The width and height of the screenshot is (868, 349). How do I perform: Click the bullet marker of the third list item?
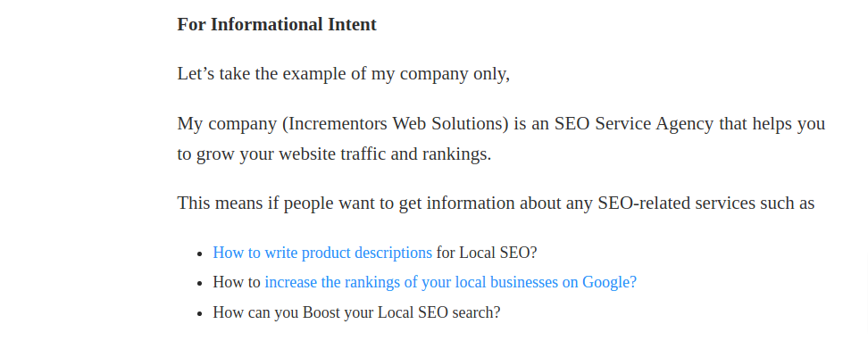200,313
